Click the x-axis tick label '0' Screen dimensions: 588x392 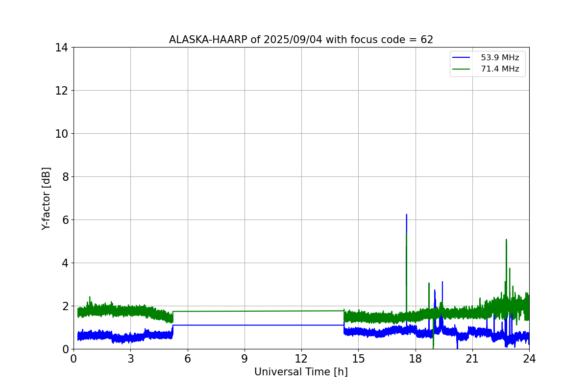(73, 359)
